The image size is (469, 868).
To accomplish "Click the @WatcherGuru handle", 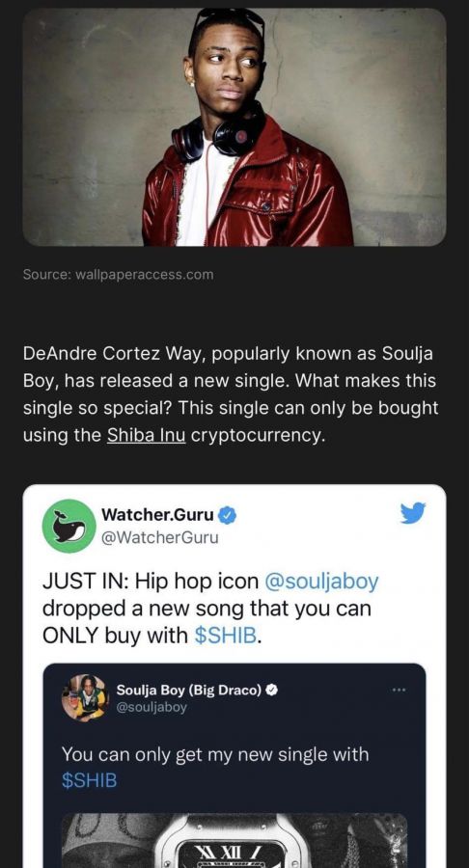I will point(159,537).
